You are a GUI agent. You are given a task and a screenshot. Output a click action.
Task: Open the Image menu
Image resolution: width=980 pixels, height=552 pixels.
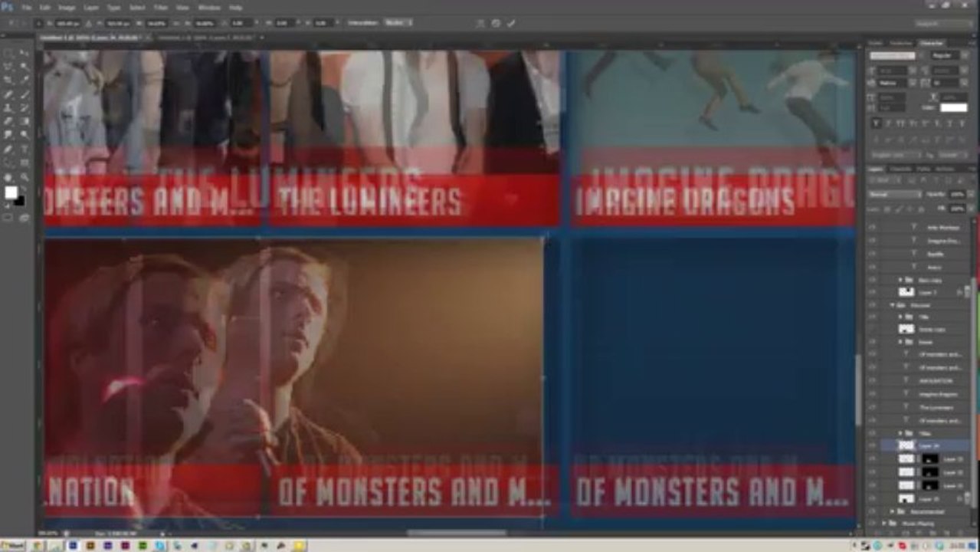[x=67, y=7]
